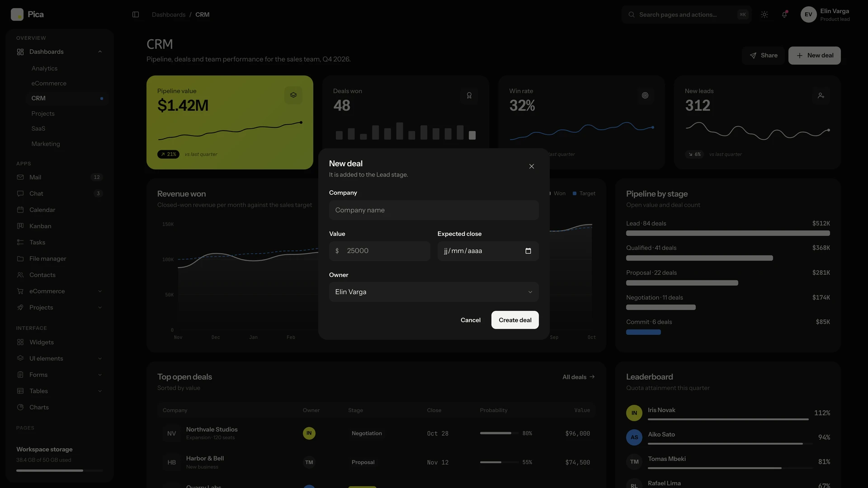Toggle the sidebar panel icon

click(x=136, y=14)
